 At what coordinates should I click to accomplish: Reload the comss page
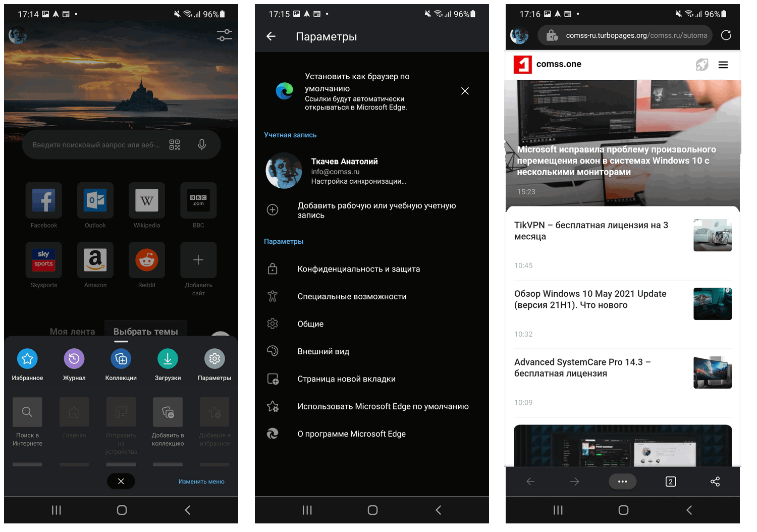coord(726,35)
